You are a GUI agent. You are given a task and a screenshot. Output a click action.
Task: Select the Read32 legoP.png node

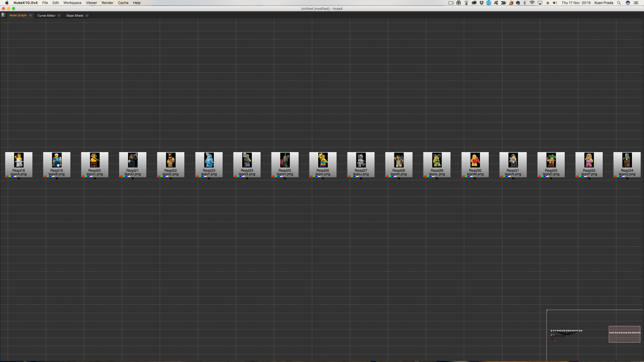589,165
